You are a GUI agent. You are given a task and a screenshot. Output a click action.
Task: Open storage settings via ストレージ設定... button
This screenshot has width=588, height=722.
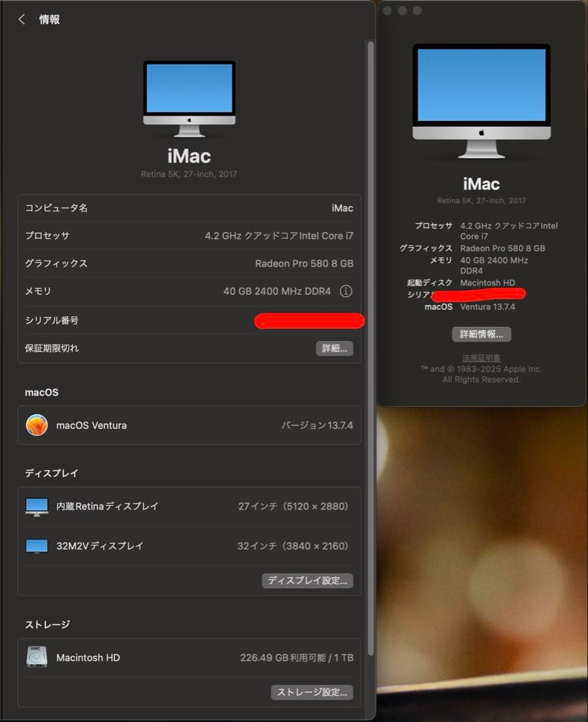pos(312,693)
